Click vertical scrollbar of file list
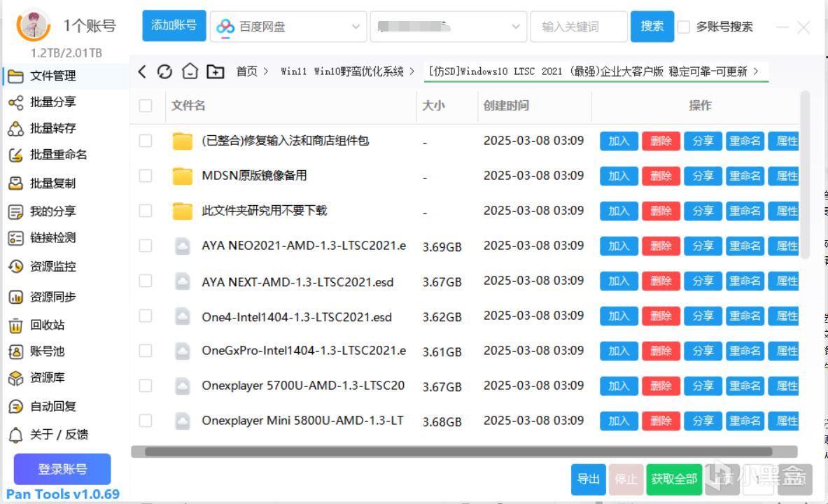 [805, 176]
